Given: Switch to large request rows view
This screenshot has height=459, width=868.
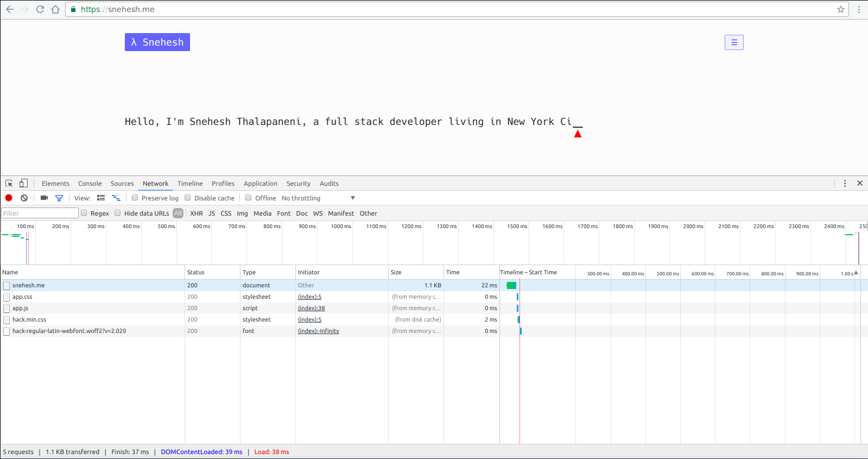Looking at the screenshot, I should coord(101,198).
